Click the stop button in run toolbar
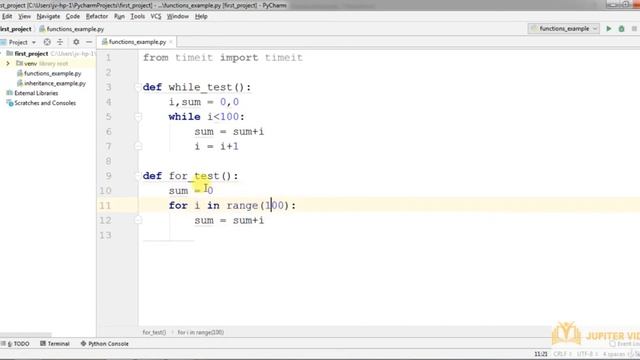The image size is (640, 360). click(x=634, y=29)
